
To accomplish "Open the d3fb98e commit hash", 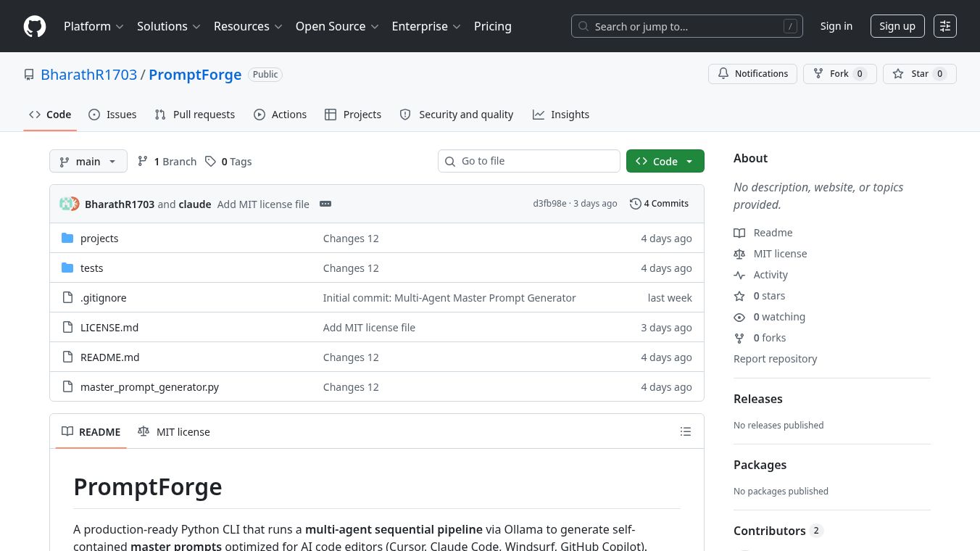I will [549, 204].
